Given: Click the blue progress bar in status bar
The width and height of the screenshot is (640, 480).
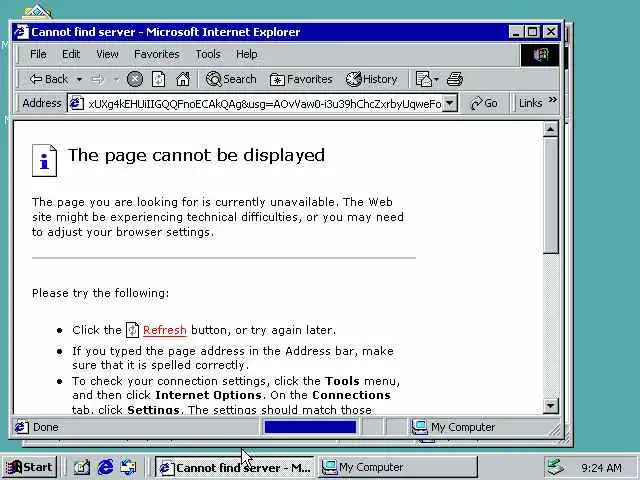Looking at the screenshot, I should (310, 427).
